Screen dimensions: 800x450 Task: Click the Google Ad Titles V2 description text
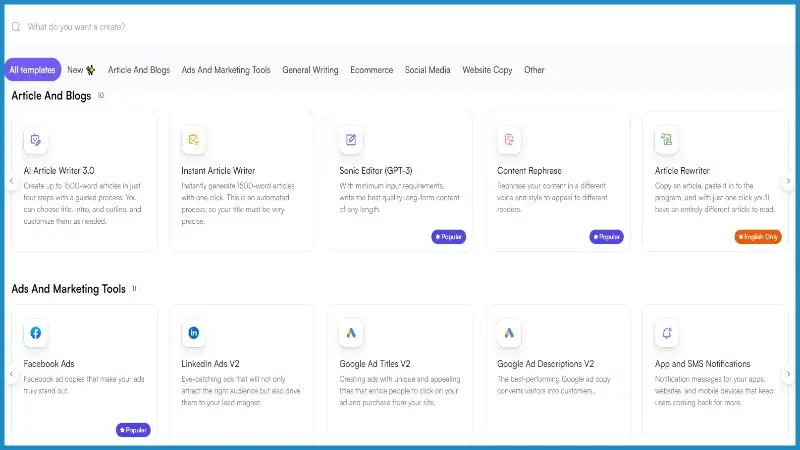399,391
